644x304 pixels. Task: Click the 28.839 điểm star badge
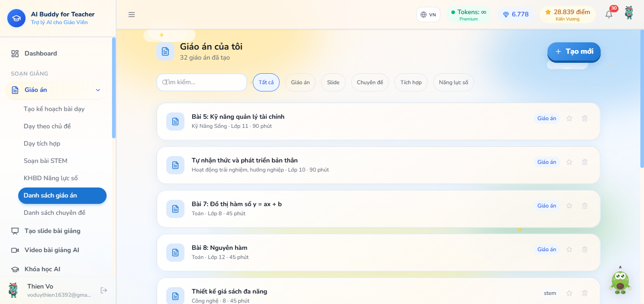tap(567, 15)
